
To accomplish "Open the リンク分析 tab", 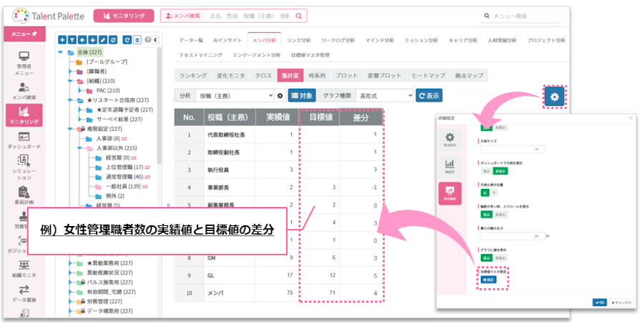I will pyautogui.click(x=298, y=40).
